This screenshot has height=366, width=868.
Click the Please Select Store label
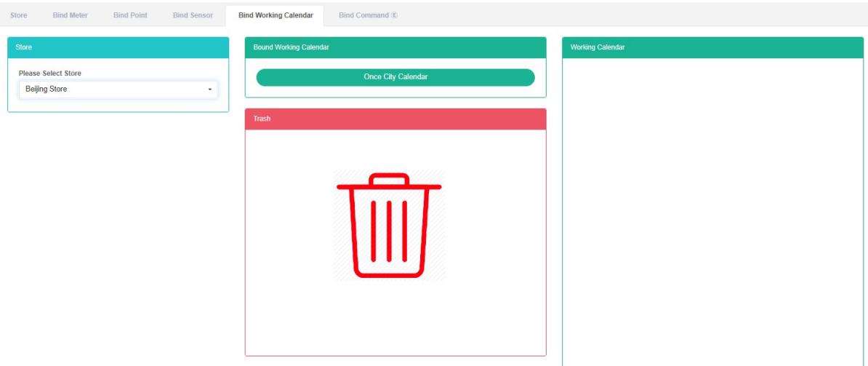tap(50, 73)
